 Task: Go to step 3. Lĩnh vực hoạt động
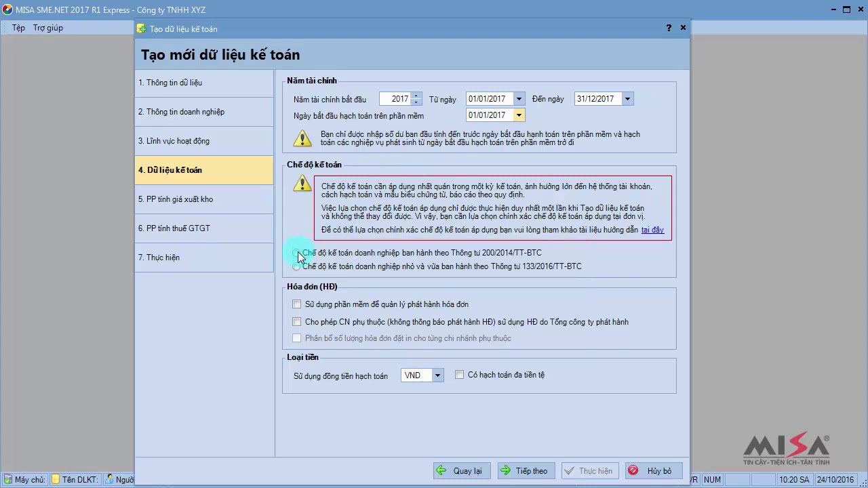click(204, 141)
